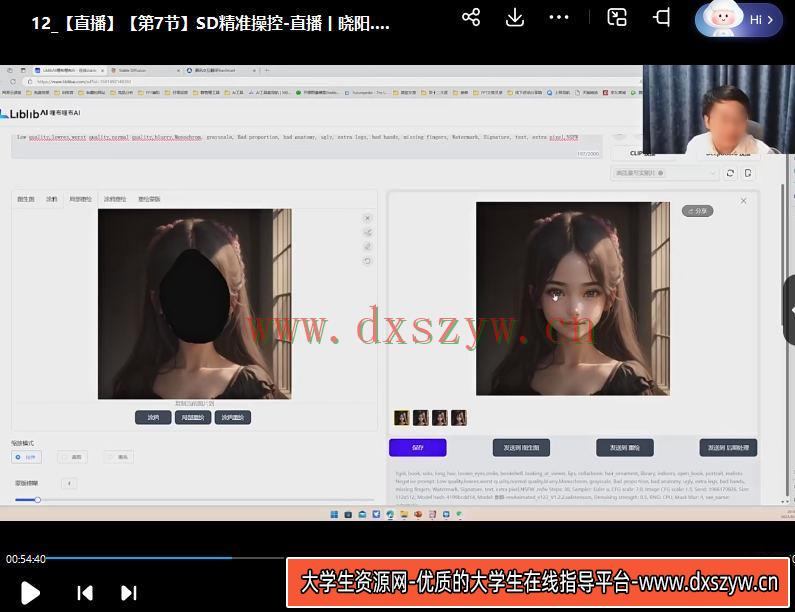Close the generated result panel
The image size is (795, 612).
[x=743, y=201]
